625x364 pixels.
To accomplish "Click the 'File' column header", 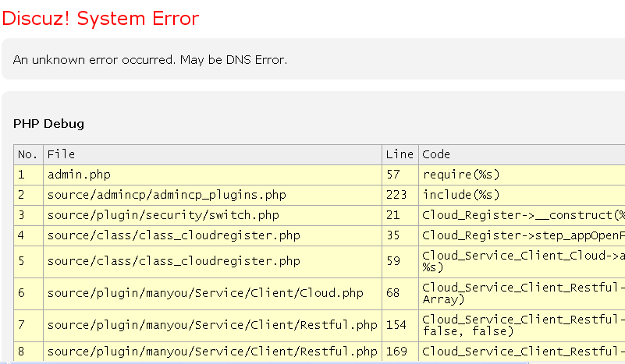I will [212, 154].
